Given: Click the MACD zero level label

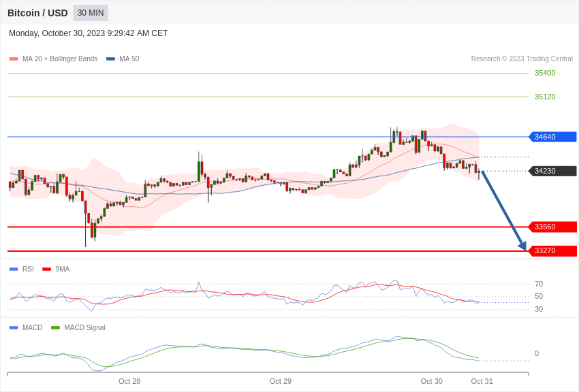Looking at the screenshot, I should [537, 353].
